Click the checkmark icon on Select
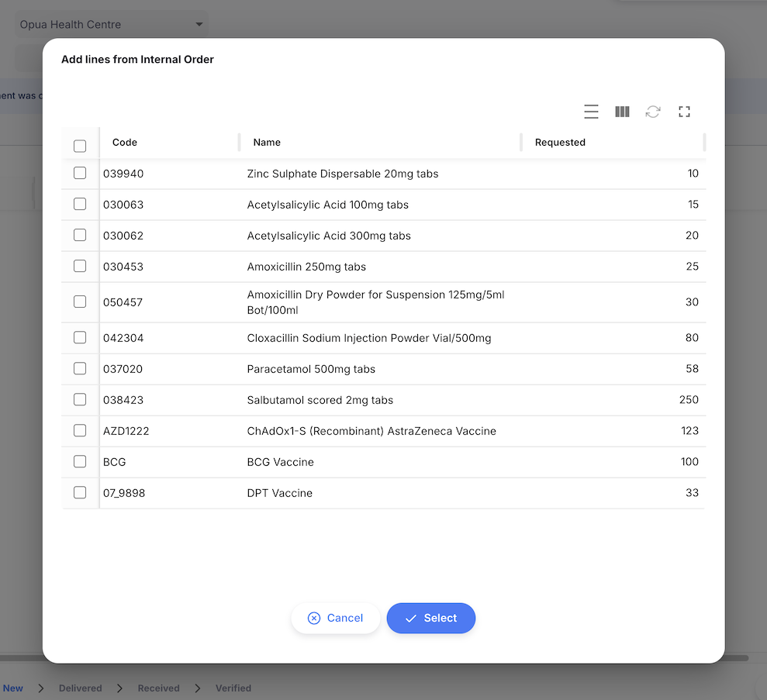767x700 pixels. (412, 618)
